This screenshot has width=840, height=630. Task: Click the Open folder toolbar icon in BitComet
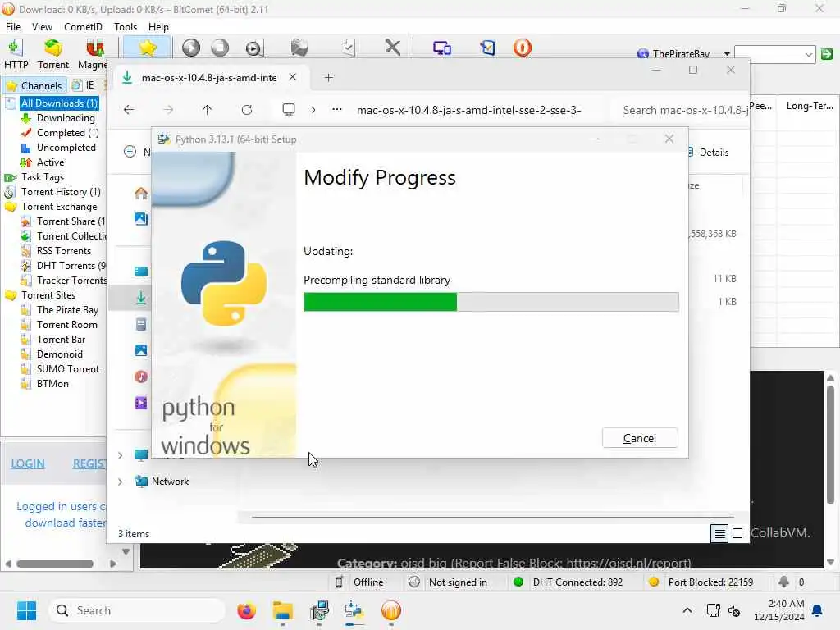coord(299,48)
